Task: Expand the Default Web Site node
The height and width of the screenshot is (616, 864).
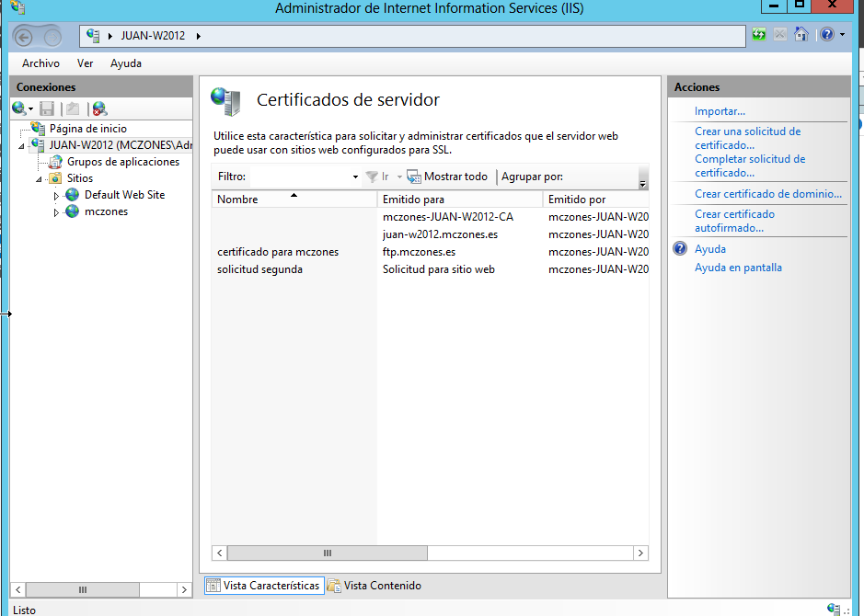Action: click(x=54, y=195)
